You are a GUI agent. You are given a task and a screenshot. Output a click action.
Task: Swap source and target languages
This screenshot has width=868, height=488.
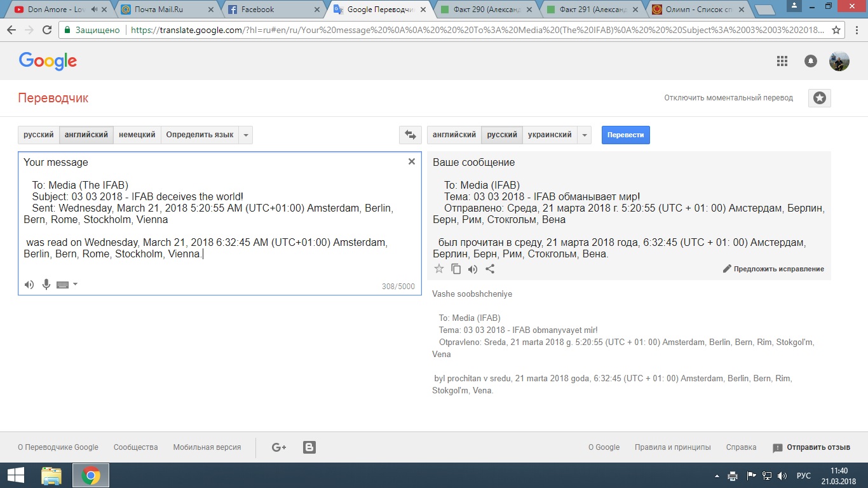pos(410,135)
